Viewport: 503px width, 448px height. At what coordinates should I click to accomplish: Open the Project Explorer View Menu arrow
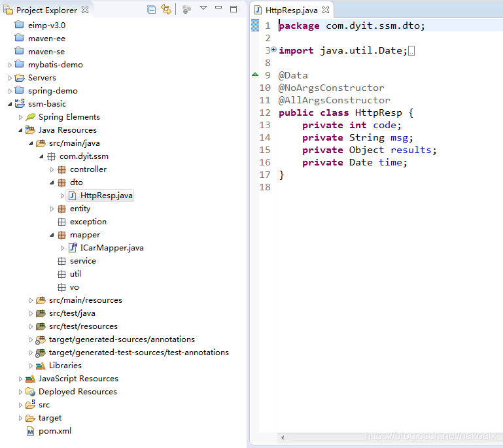pos(203,9)
